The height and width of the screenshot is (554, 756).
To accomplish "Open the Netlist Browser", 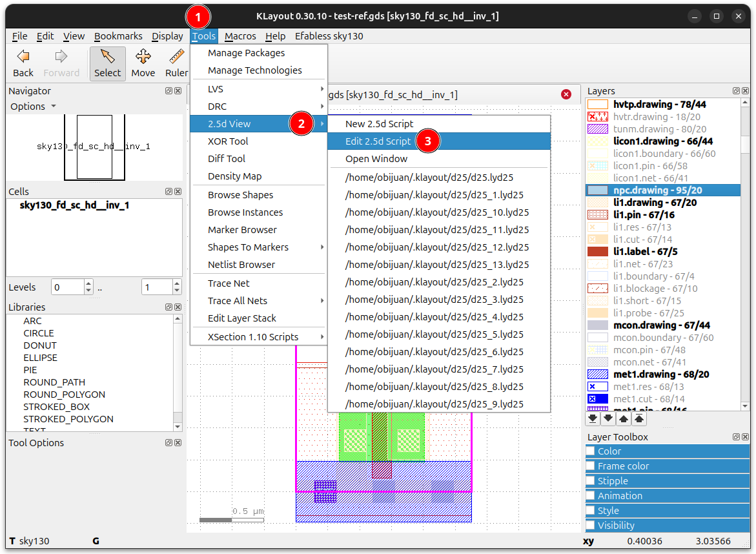I will coord(259,264).
